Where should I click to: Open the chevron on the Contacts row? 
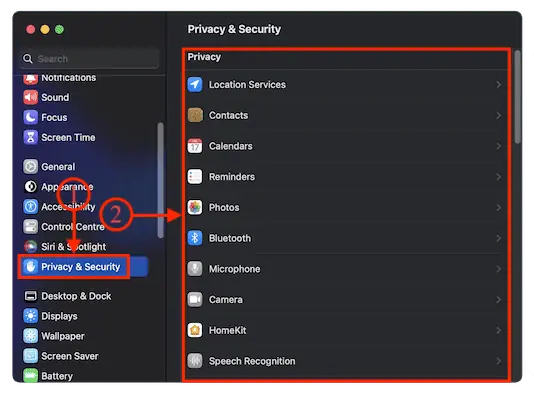click(499, 115)
